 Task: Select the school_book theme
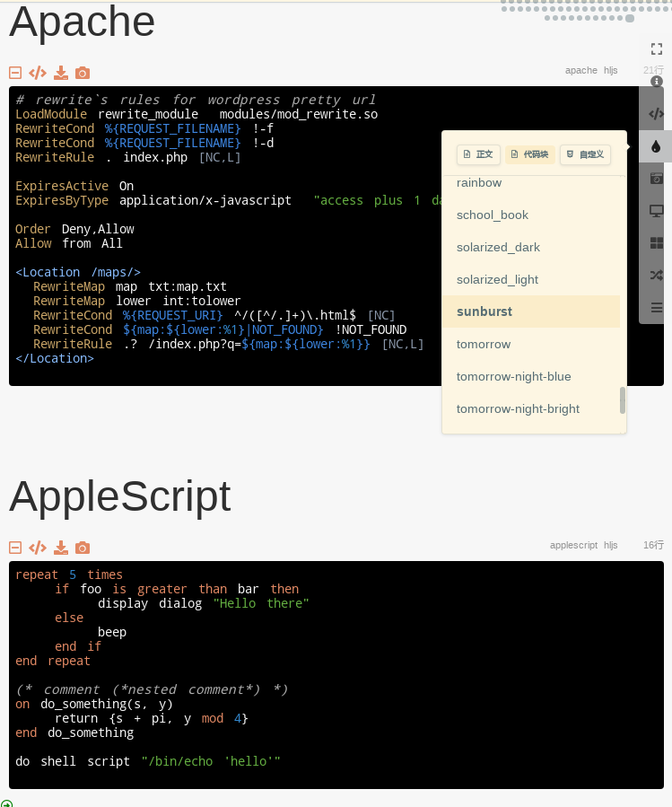coord(531,215)
